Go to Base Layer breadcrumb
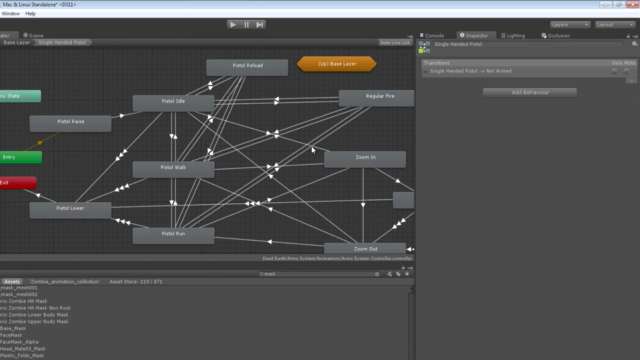 17,42
